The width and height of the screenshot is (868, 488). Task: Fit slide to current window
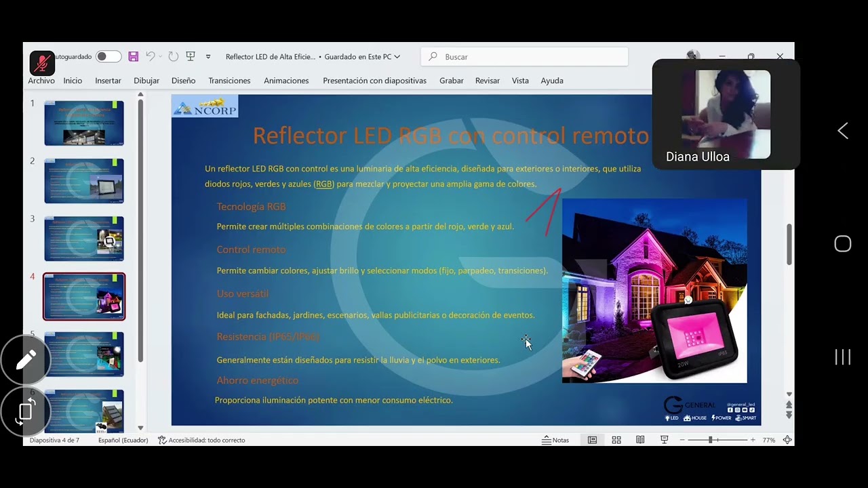pos(787,440)
